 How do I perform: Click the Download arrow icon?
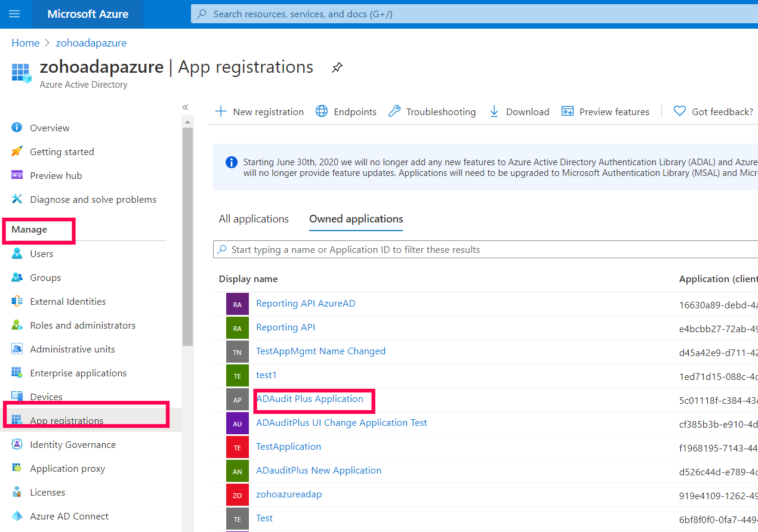[x=494, y=112]
